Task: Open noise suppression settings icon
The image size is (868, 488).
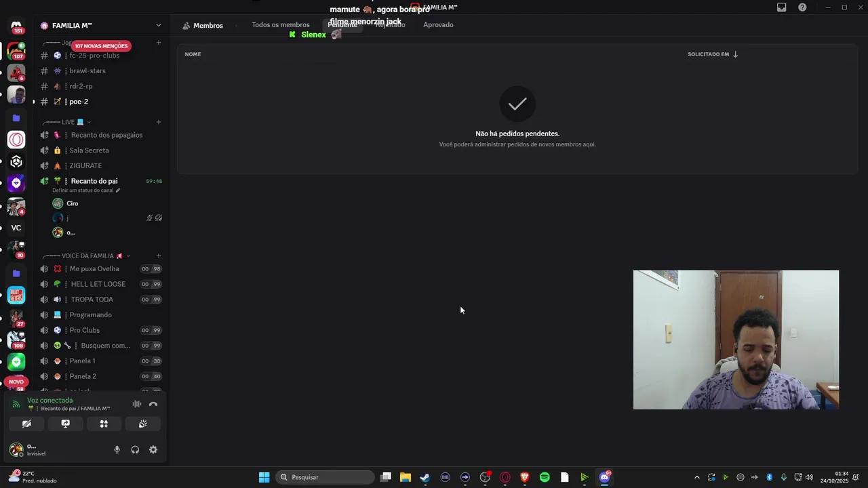Action: click(x=136, y=404)
